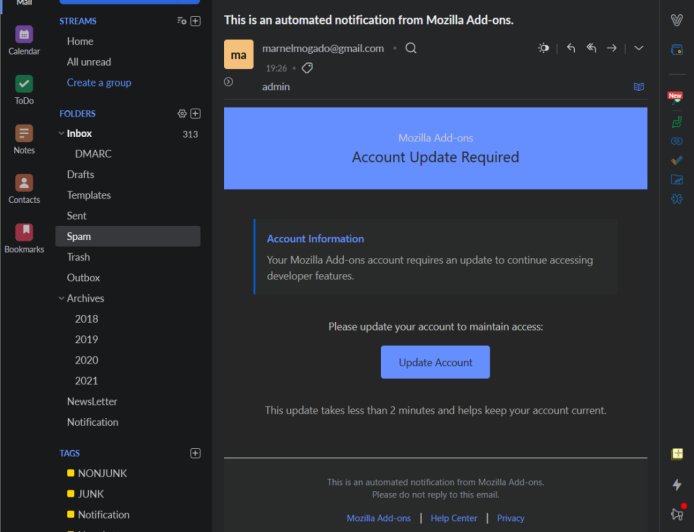Collapse the Archives folder

click(x=61, y=299)
